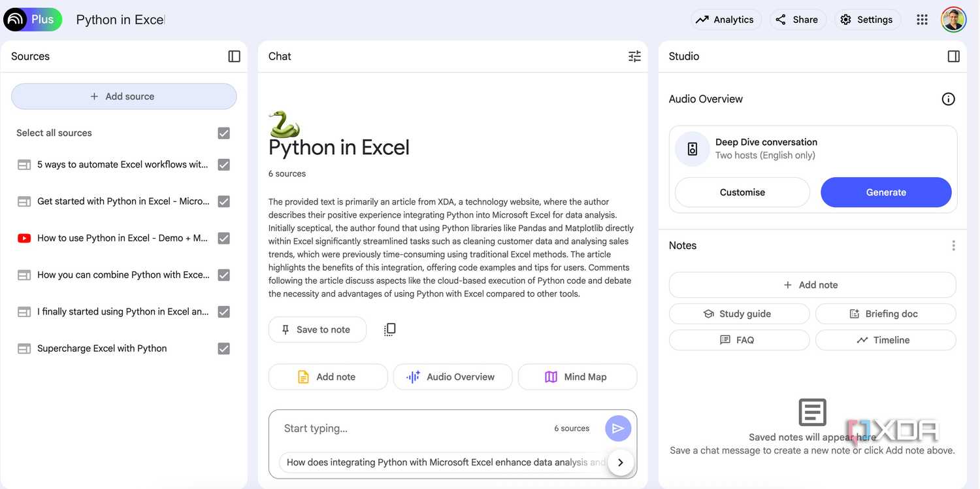The image size is (980, 489).
Task: Uncheck 'Supercharge Excel with Python' source checkbox
Action: coord(223,349)
